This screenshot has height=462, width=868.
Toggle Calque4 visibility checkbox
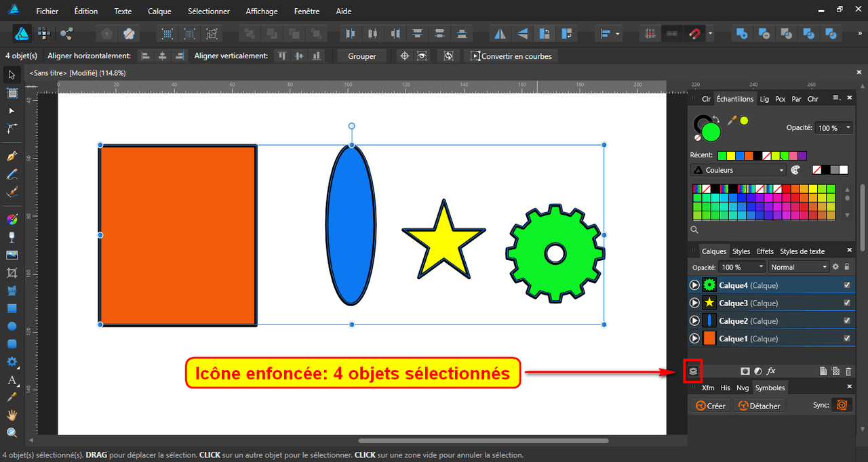(x=847, y=285)
